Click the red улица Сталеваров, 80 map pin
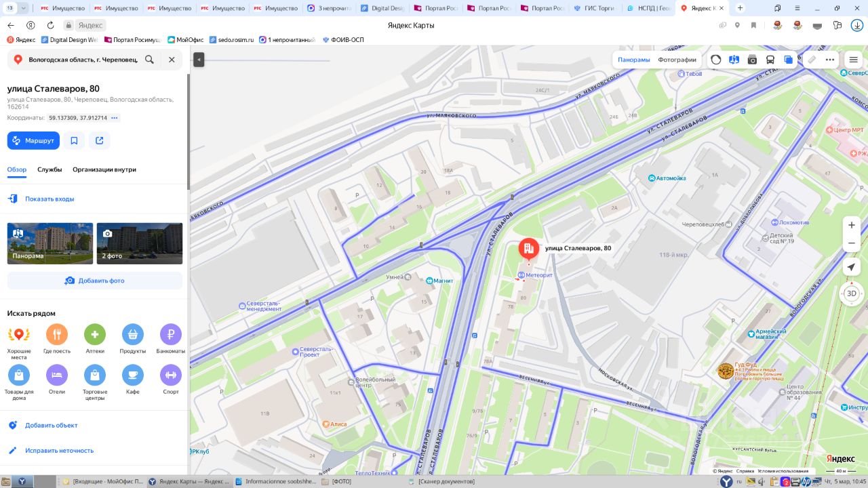 (x=529, y=250)
